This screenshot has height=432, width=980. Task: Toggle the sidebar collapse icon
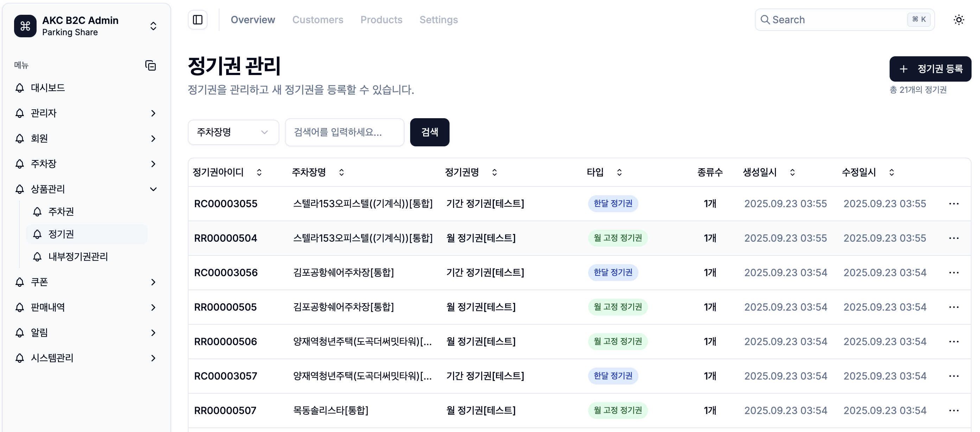[197, 19]
